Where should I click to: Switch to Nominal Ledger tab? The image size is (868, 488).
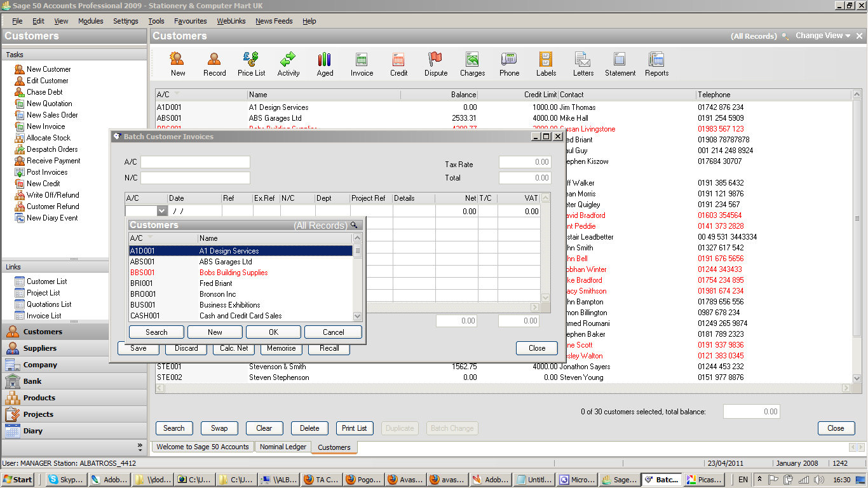[x=283, y=447]
